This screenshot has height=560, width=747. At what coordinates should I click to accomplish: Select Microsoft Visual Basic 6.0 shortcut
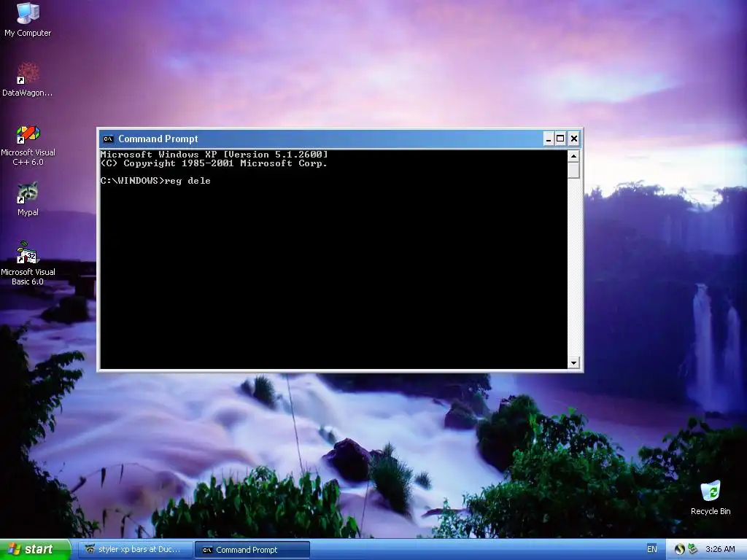coord(28,262)
